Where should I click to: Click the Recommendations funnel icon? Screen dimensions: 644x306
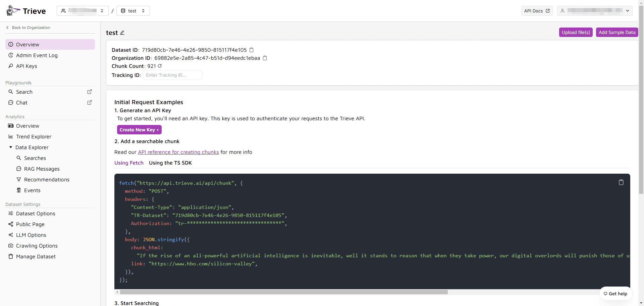(19, 179)
